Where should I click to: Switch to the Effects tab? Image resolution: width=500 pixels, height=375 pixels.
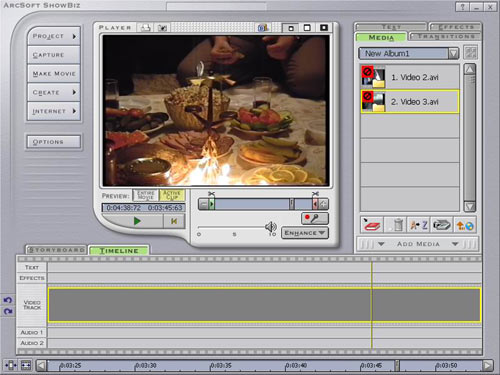tap(456, 27)
